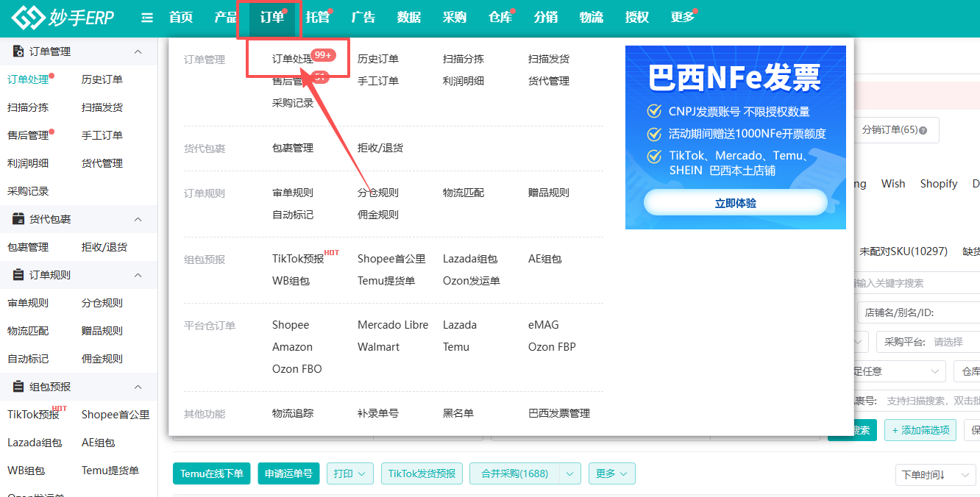Open the 采购平台 请选择 dropdown

point(928,342)
